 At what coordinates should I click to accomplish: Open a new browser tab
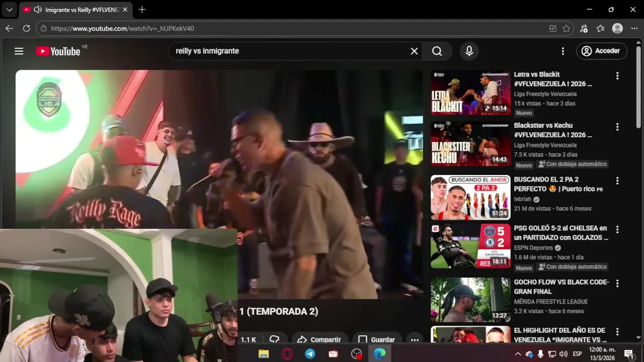coord(142,10)
